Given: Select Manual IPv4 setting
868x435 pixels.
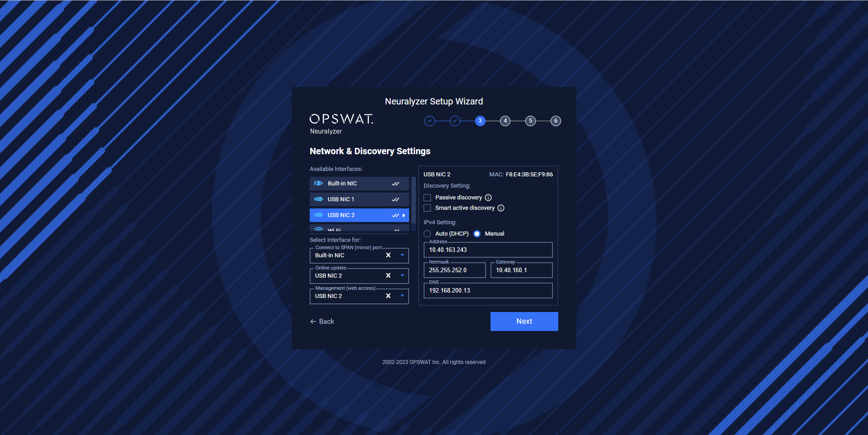Looking at the screenshot, I should (x=477, y=234).
